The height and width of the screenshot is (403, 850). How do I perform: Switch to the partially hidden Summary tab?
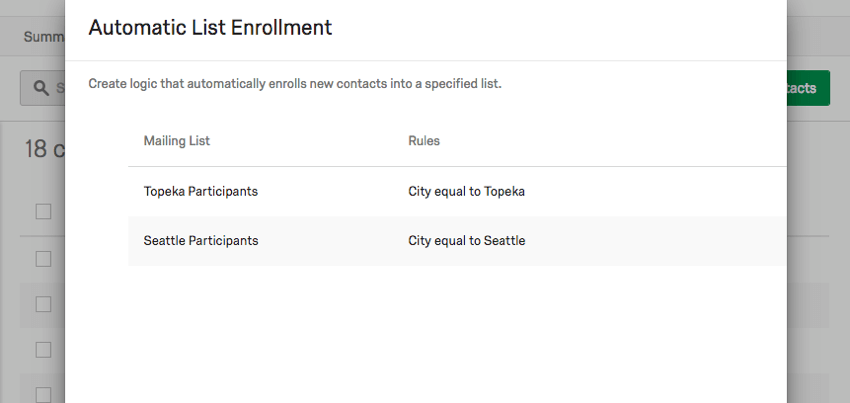(x=44, y=37)
